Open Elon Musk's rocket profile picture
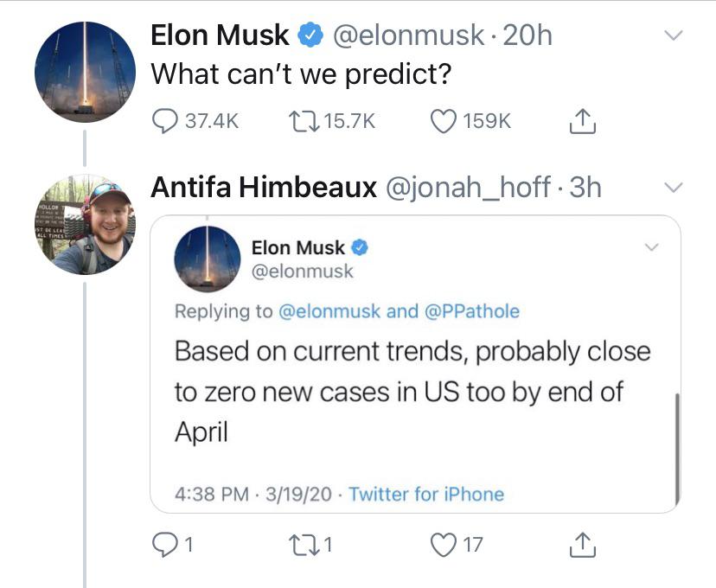 coord(85,71)
